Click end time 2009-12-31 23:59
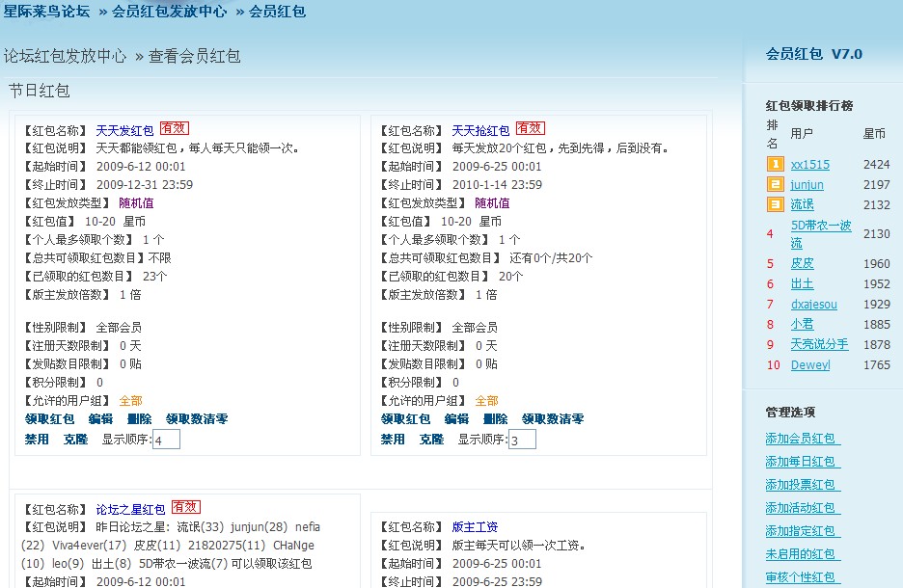Screen dimensions: 903x588 pos(145,185)
